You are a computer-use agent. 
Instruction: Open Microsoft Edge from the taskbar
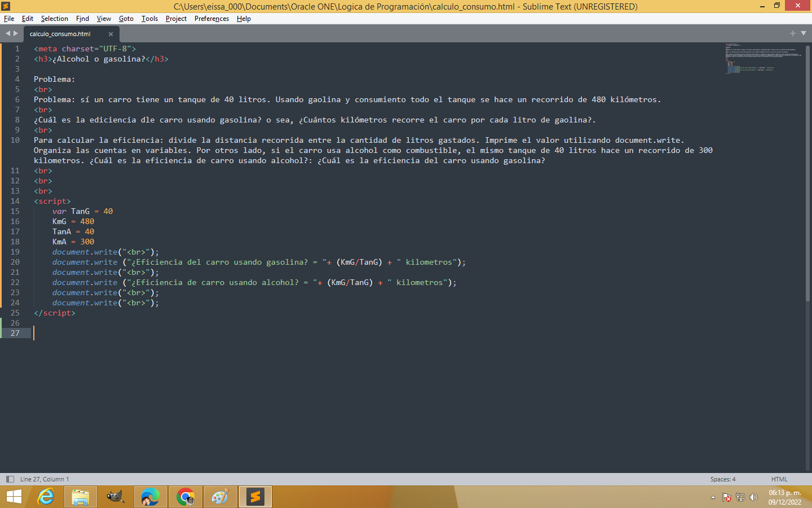[x=151, y=497]
